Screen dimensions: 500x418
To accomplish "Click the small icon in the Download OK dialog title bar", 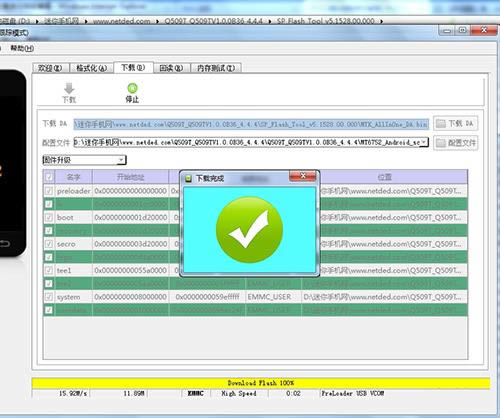I will (x=188, y=178).
